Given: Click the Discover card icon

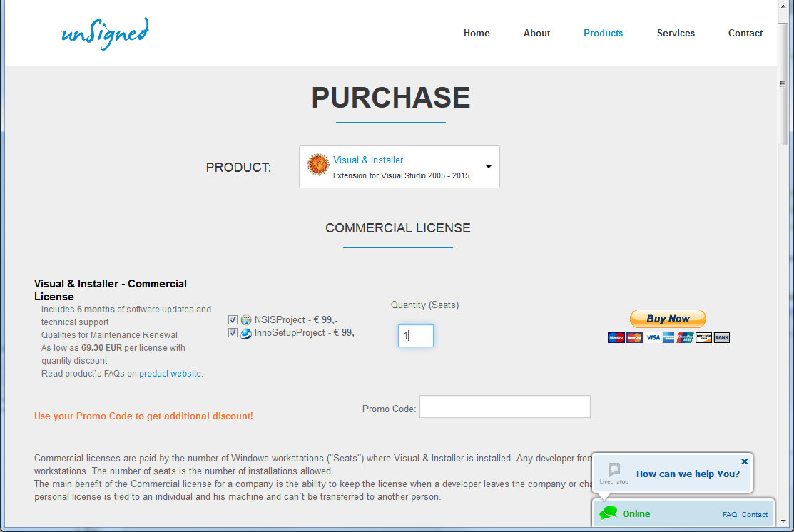Looking at the screenshot, I should point(703,337).
